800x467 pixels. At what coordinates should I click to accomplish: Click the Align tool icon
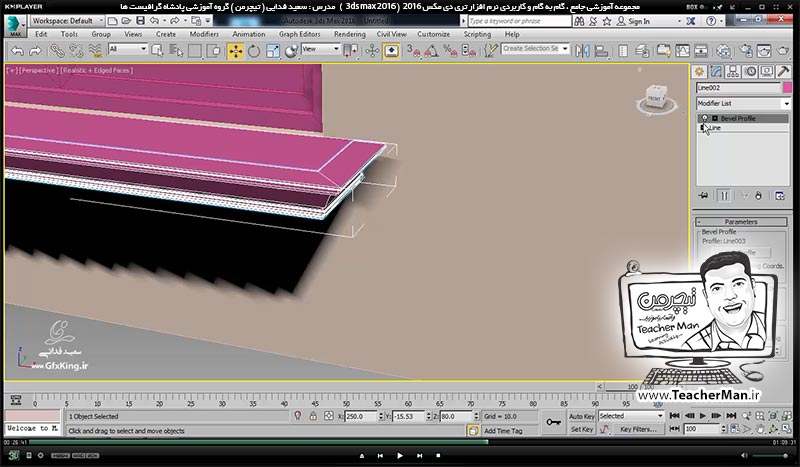coord(602,51)
